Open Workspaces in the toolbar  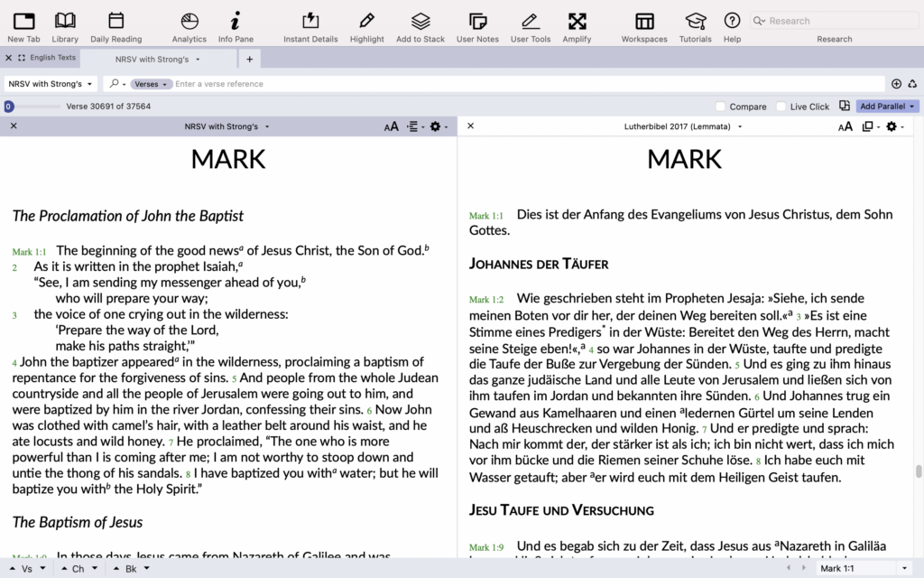pos(644,21)
